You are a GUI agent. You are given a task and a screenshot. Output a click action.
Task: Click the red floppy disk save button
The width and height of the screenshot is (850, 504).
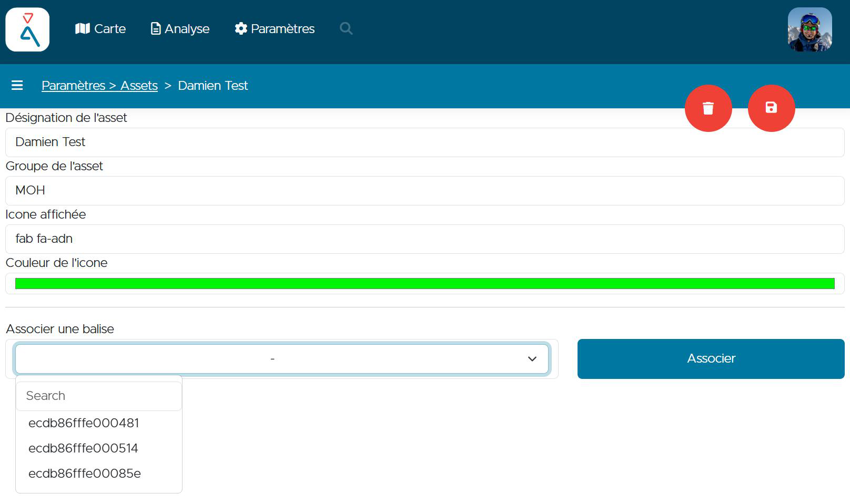771,108
